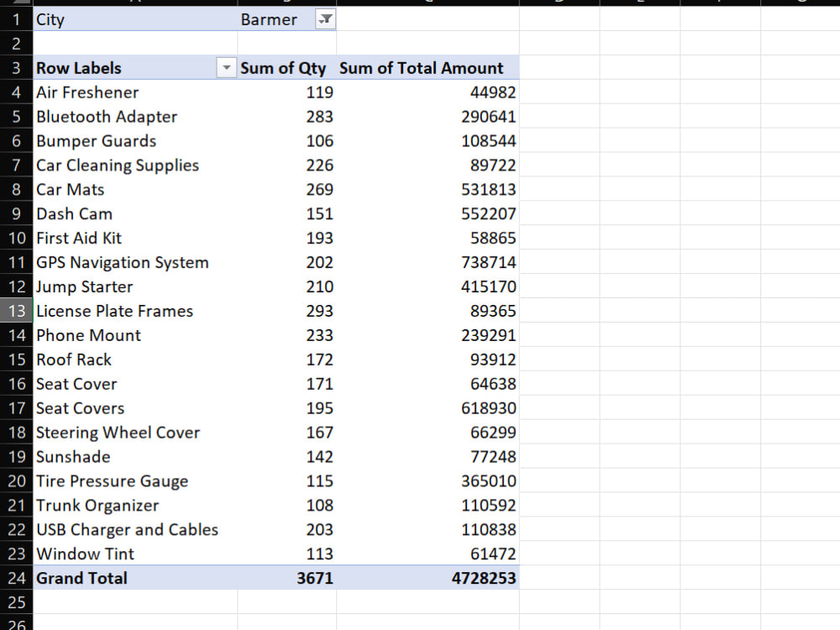
Task: Select the Bluetooth Adapter row label
Action: [135, 116]
